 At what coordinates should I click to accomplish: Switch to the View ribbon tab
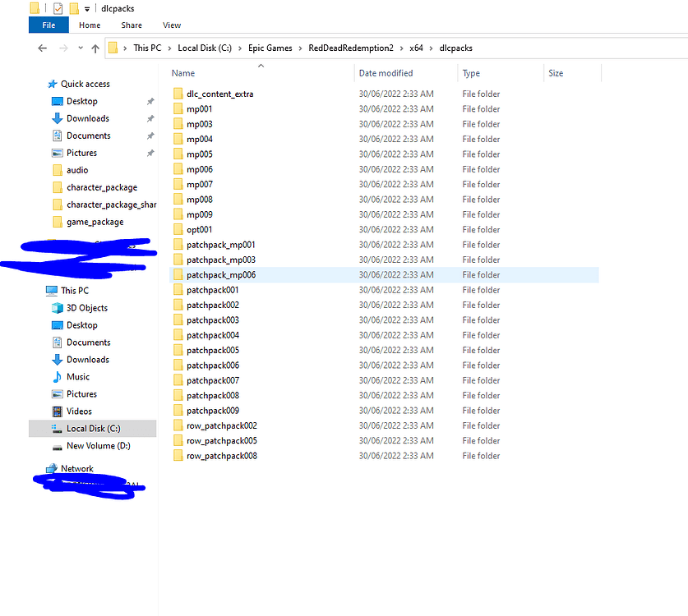(171, 25)
